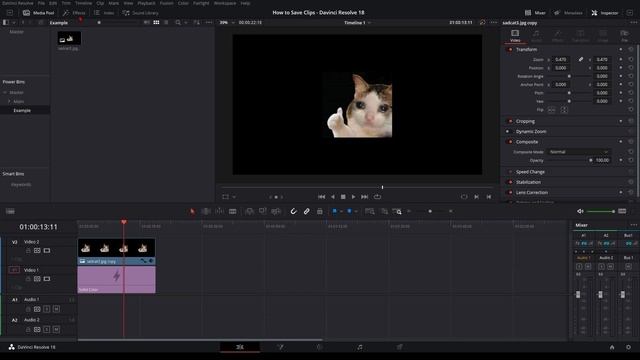Open the Fairlight page music note tab
This screenshot has width=640, height=360.
pyautogui.click(x=360, y=347)
